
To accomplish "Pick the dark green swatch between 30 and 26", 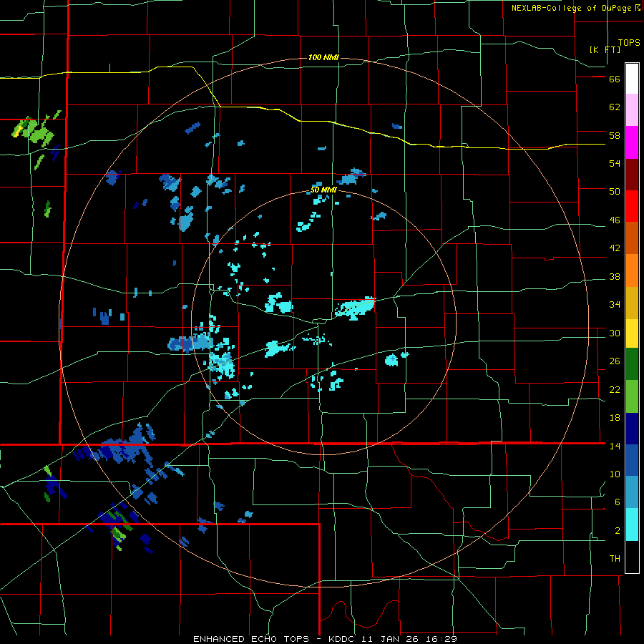I will pos(632,364).
